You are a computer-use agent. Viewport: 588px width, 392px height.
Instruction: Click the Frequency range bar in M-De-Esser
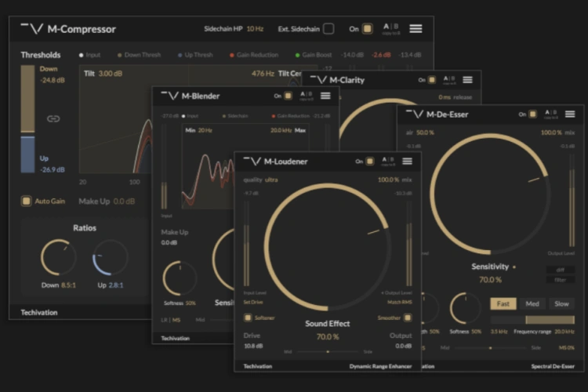click(x=532, y=320)
